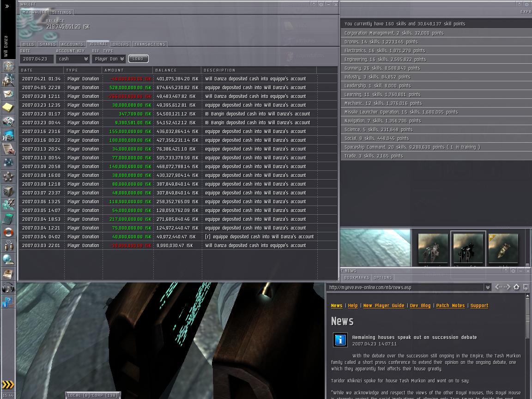
Task: Open the Notepad yellow sticky-note icon
Action: [8, 108]
